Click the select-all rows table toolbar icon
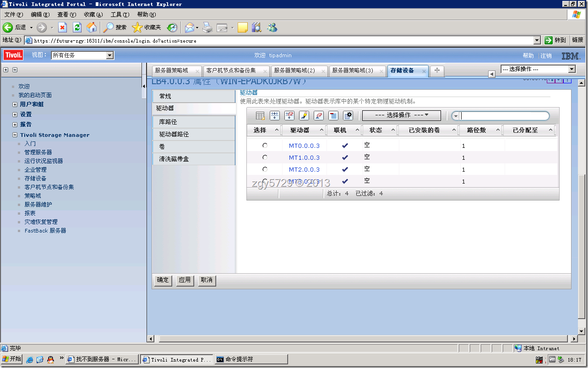This screenshot has height=368, width=588. pyautogui.click(x=275, y=115)
